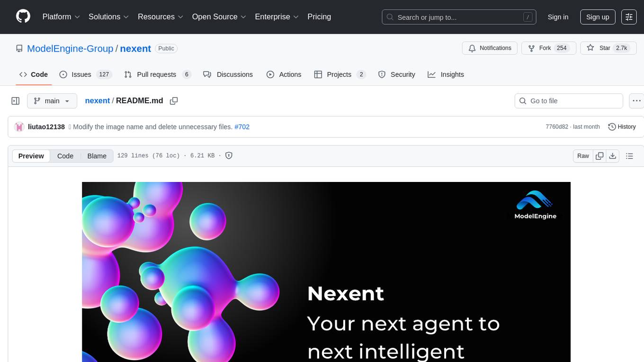Click the Sign up button
Screen dimensions: 644x362
point(598,17)
